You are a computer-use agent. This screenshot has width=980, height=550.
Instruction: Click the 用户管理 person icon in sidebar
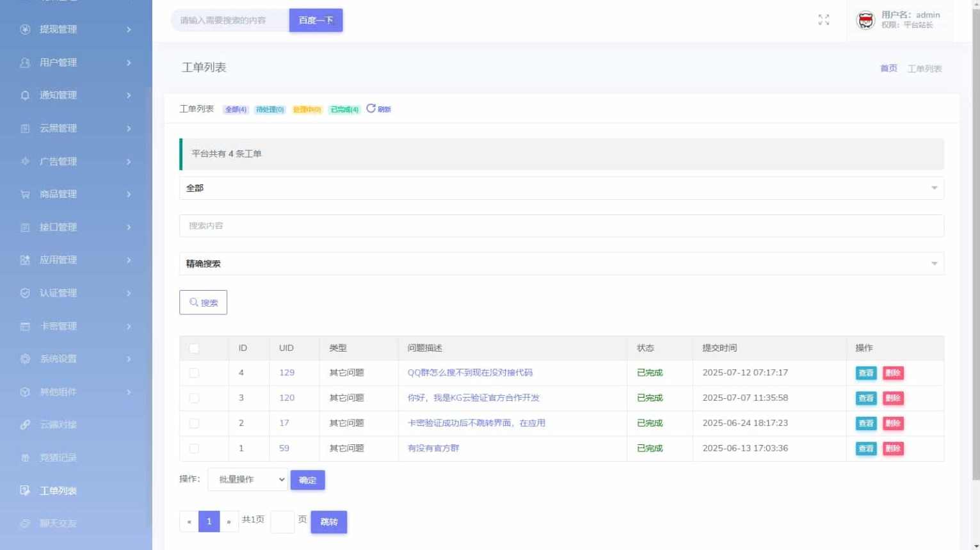coord(25,63)
